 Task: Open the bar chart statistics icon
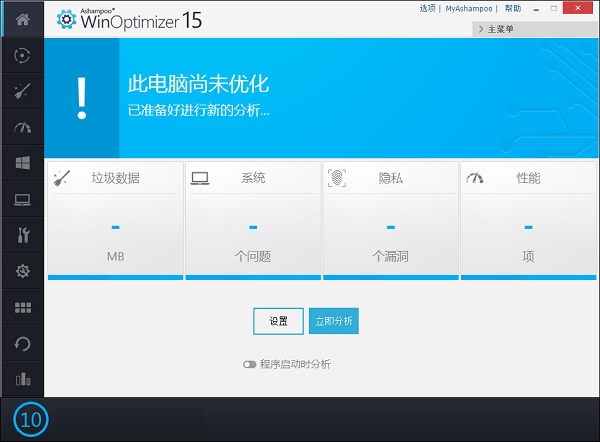click(x=23, y=379)
